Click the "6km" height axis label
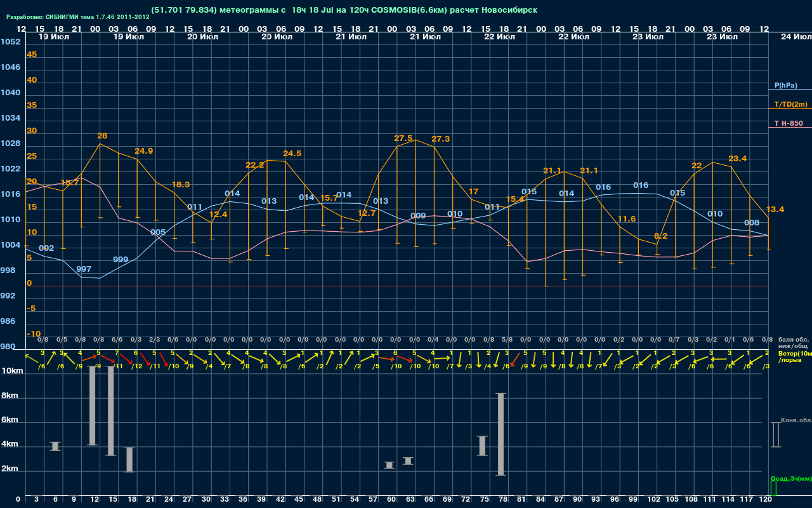 (10, 420)
